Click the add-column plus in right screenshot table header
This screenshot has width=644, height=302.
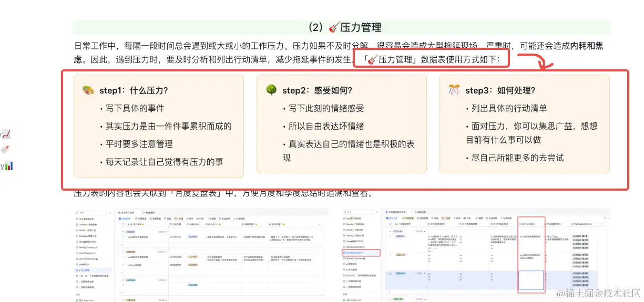click(x=602, y=224)
